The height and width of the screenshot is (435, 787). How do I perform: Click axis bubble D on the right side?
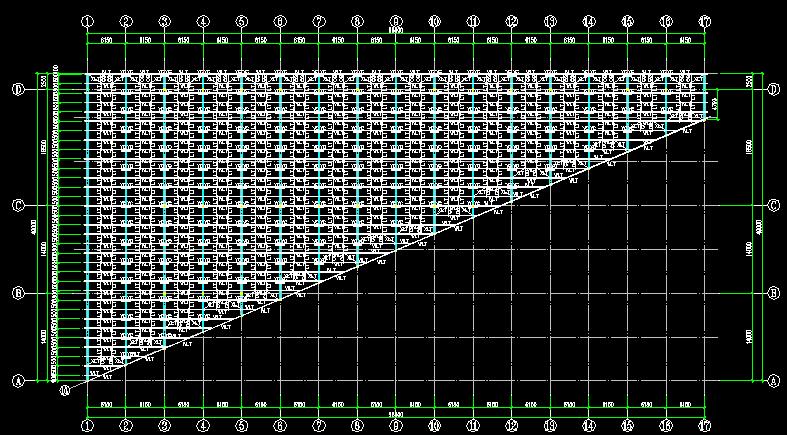point(774,90)
